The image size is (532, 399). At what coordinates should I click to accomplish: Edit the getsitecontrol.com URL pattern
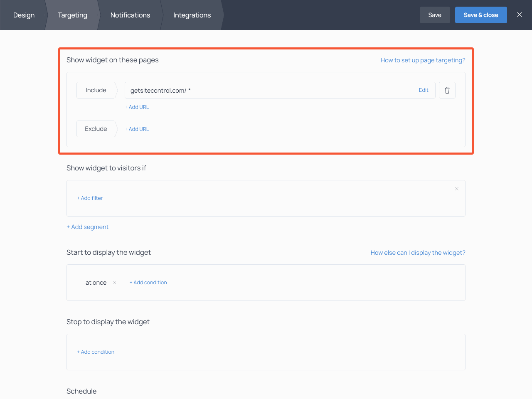[x=424, y=90]
